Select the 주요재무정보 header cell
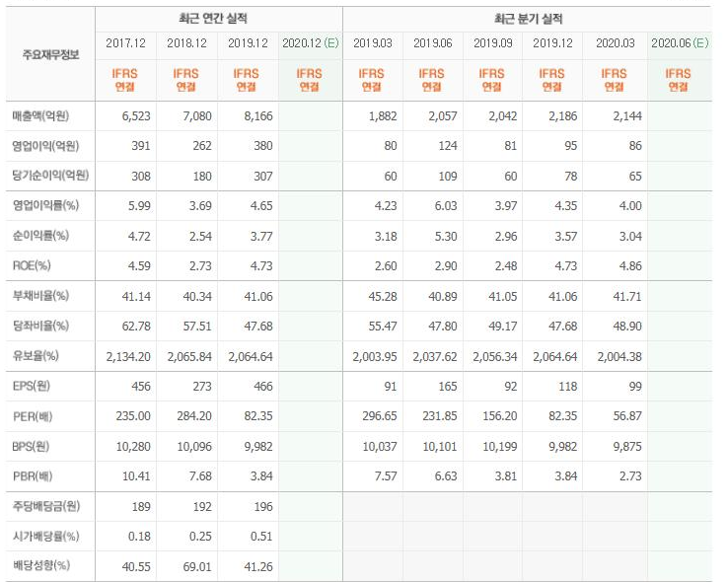 point(50,55)
